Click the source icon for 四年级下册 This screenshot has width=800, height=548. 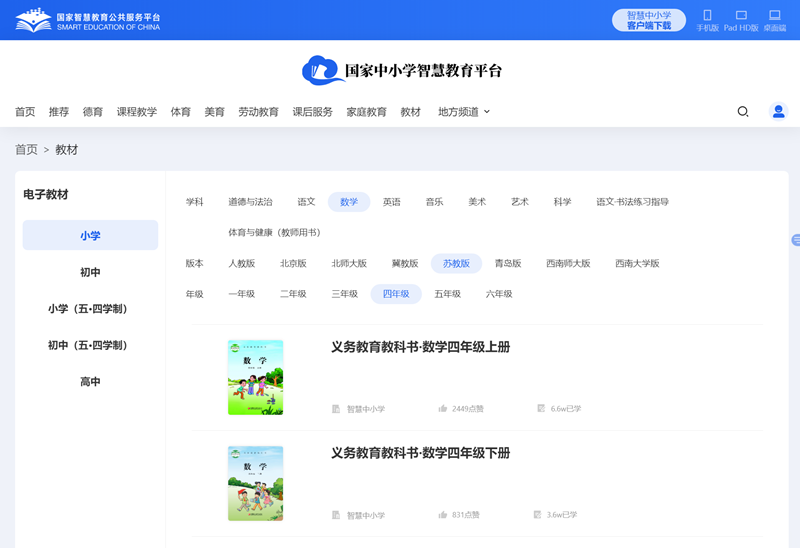click(336, 515)
